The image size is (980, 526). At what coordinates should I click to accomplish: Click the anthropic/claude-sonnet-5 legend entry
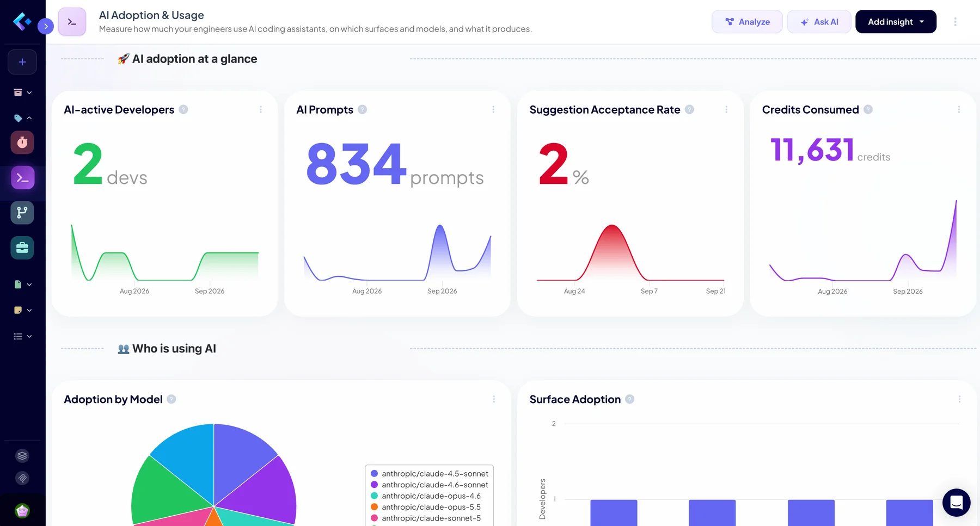point(426,518)
